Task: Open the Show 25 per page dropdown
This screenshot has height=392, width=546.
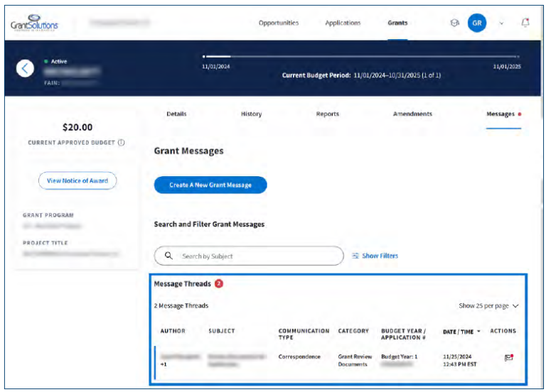Action: click(x=488, y=306)
